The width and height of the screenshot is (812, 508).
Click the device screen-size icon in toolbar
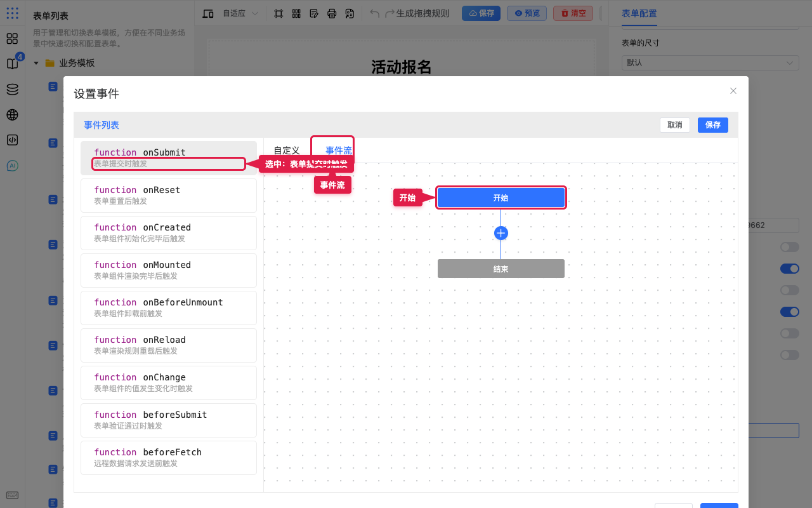coord(208,13)
